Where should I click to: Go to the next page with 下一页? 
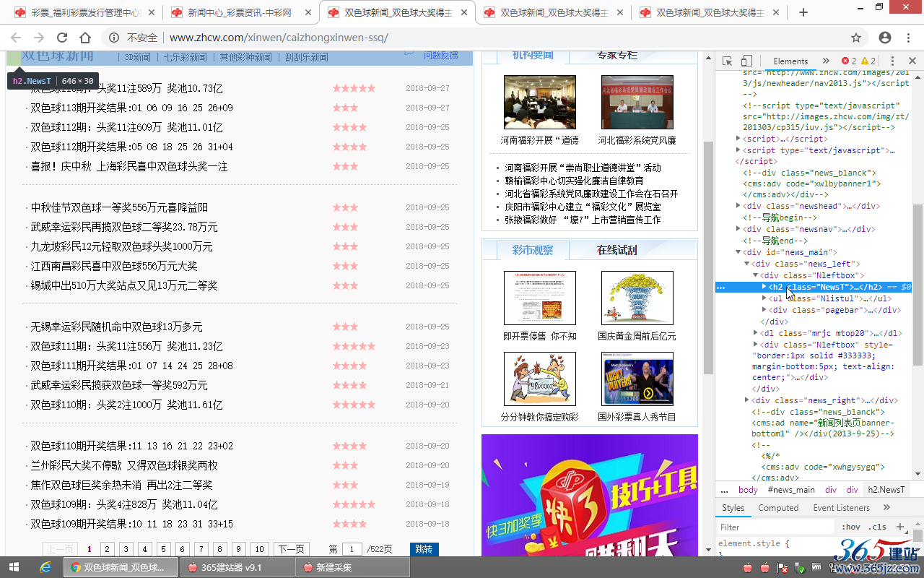pyautogui.click(x=292, y=549)
